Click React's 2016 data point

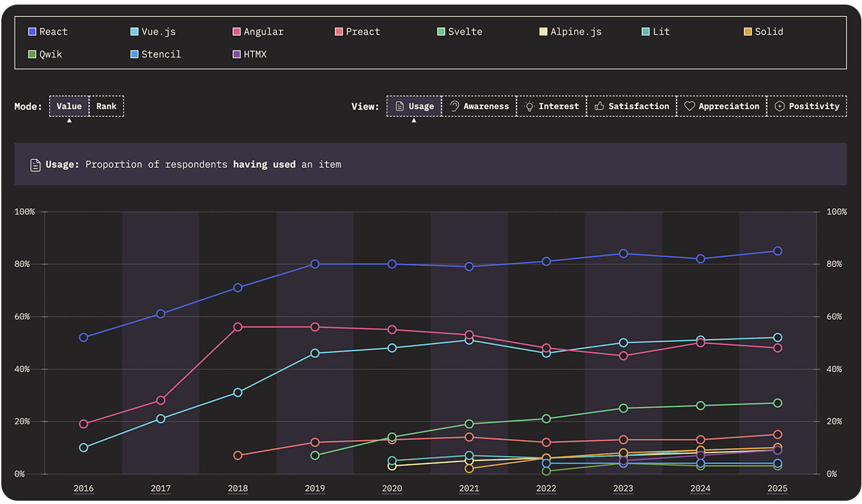pos(84,338)
